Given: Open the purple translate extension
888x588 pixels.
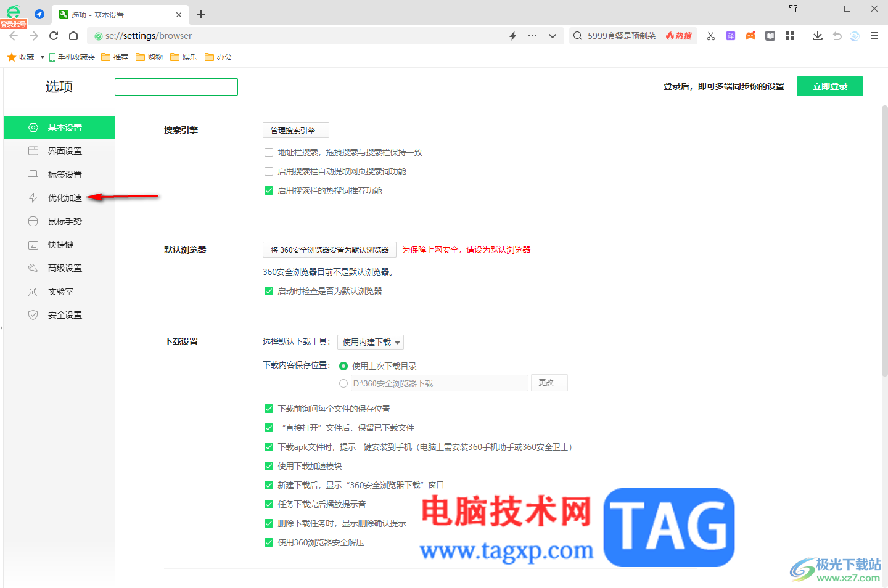Looking at the screenshot, I should (x=731, y=36).
